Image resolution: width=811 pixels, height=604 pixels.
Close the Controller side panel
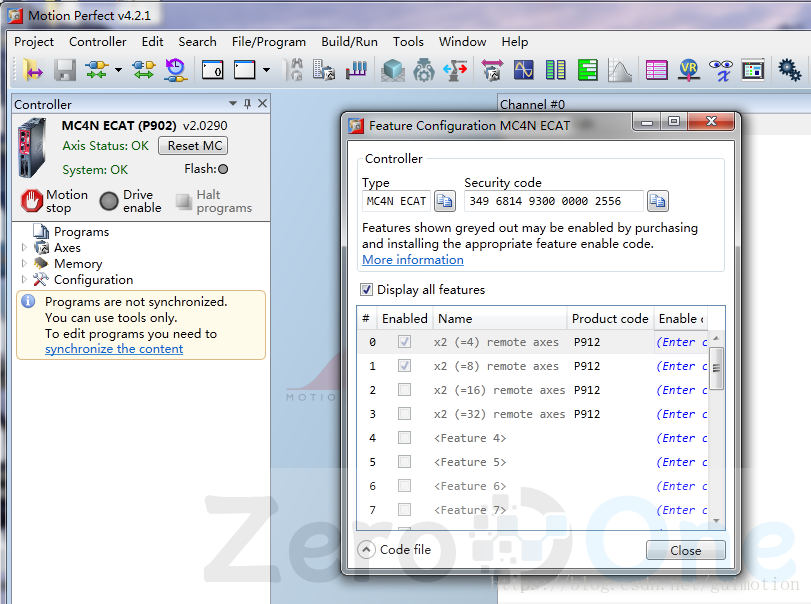tap(263, 103)
